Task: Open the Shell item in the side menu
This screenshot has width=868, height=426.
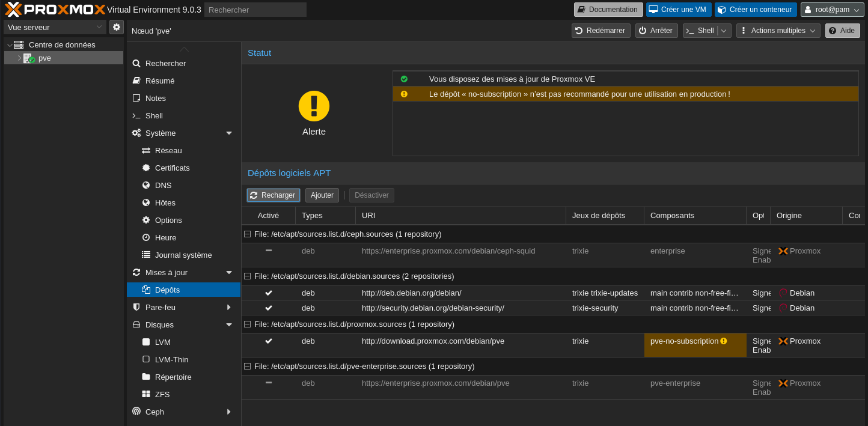Action: tap(183, 115)
